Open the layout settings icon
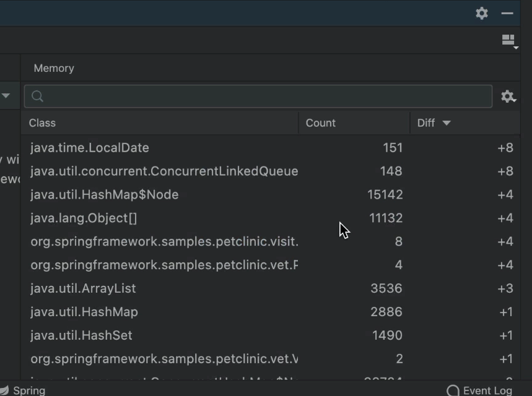The image size is (532, 396). click(508, 41)
